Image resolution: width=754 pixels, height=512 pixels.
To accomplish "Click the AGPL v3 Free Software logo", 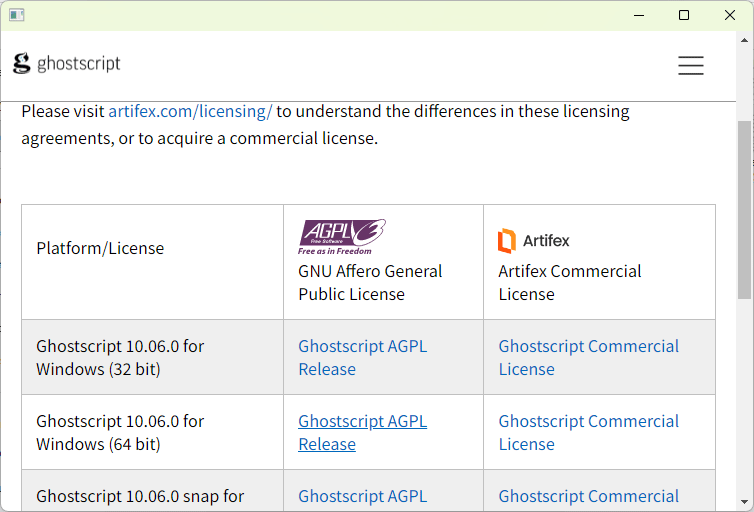I will click(x=342, y=237).
